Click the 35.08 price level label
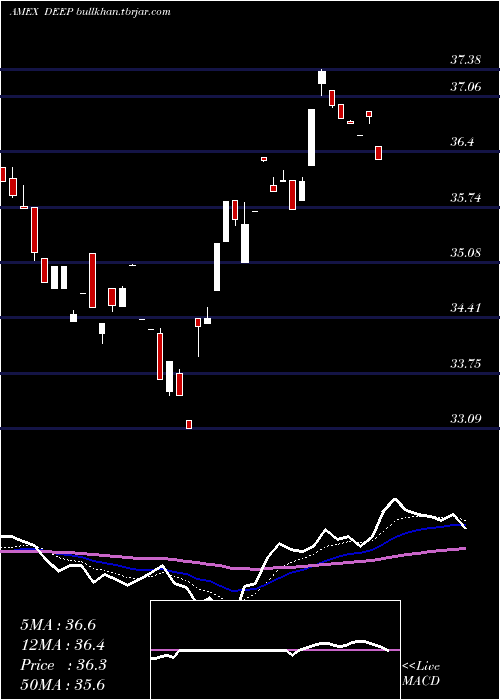This screenshot has width=500, height=700. coord(466,253)
